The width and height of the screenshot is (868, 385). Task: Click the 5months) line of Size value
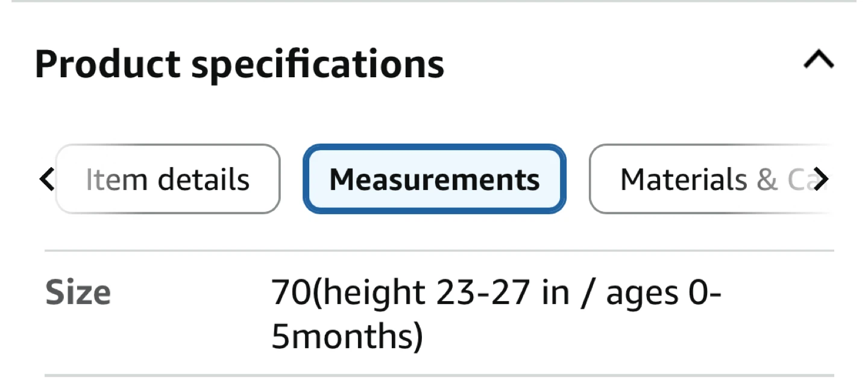point(347,338)
